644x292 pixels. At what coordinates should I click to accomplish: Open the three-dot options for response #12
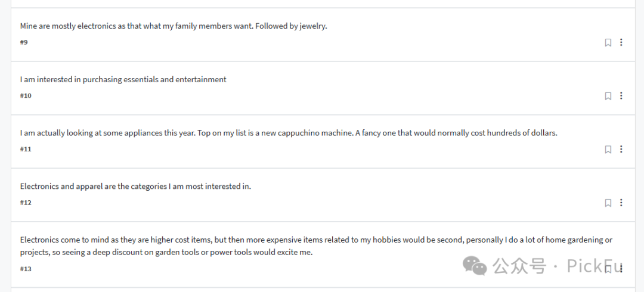[621, 202]
